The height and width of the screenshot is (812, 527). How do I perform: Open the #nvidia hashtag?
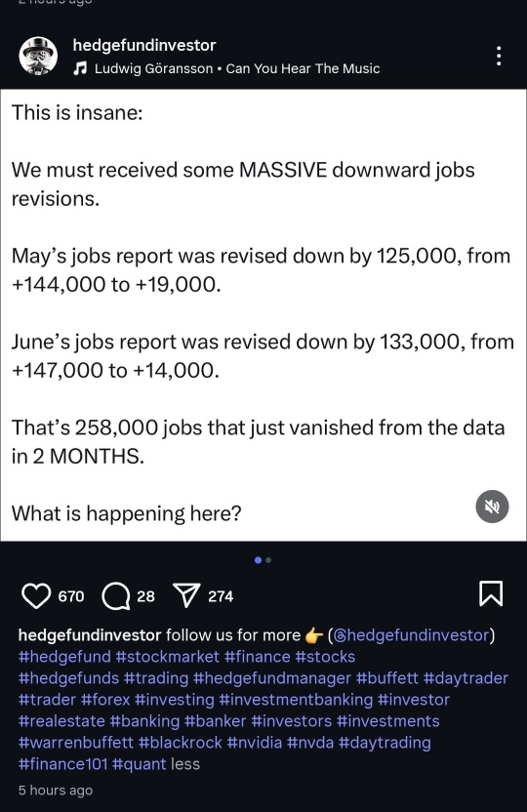point(254,743)
